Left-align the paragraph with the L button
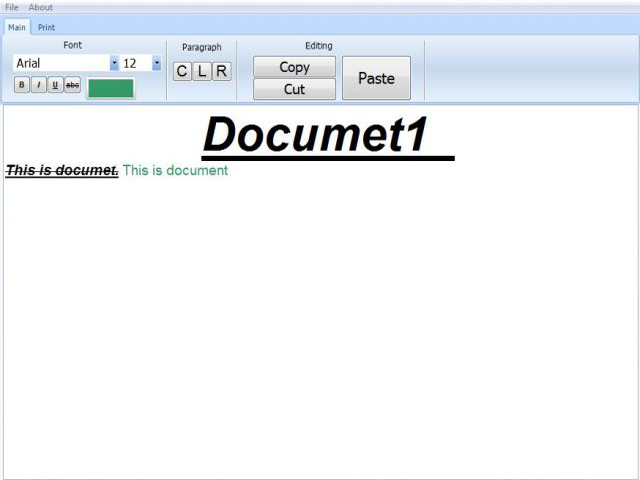640x480 pixels. click(201, 71)
